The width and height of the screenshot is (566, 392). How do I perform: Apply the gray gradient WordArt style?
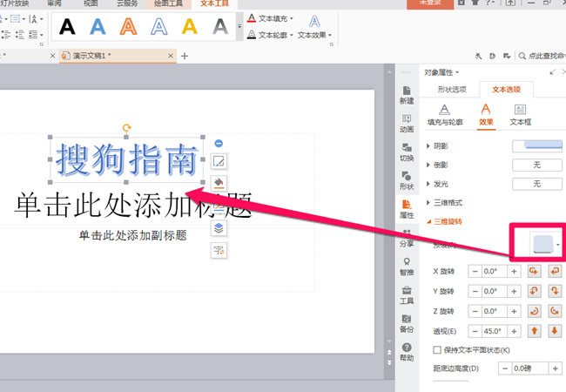pyautogui.click(x=220, y=27)
